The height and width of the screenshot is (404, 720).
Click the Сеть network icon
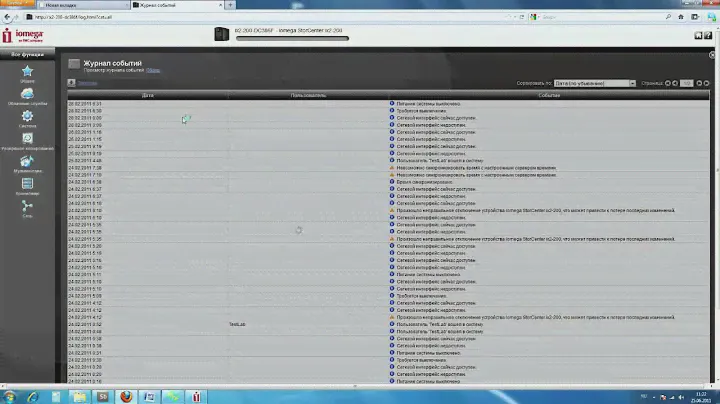(x=27, y=207)
